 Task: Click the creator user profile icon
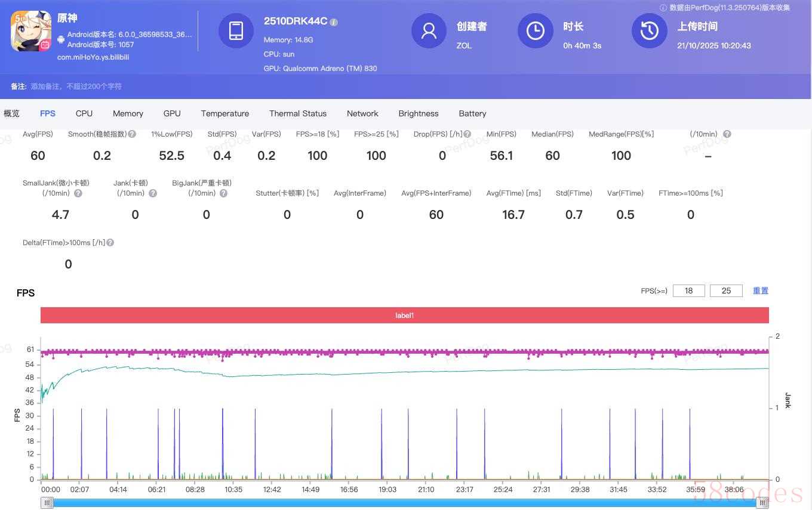click(x=429, y=30)
